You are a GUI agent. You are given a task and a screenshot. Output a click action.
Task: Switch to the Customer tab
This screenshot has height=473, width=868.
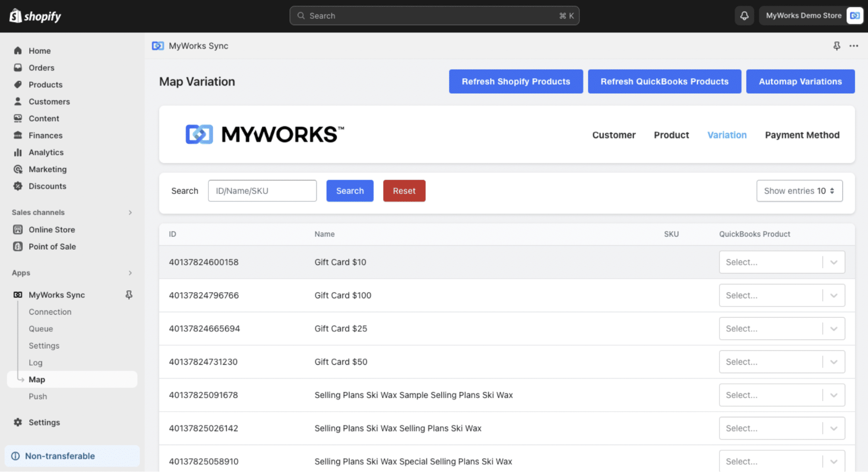[x=614, y=135]
